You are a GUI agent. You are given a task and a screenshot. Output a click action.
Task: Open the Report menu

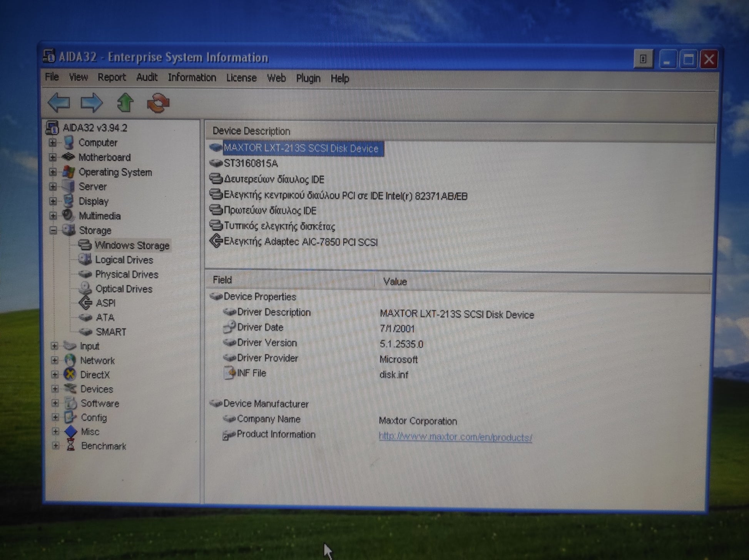112,77
